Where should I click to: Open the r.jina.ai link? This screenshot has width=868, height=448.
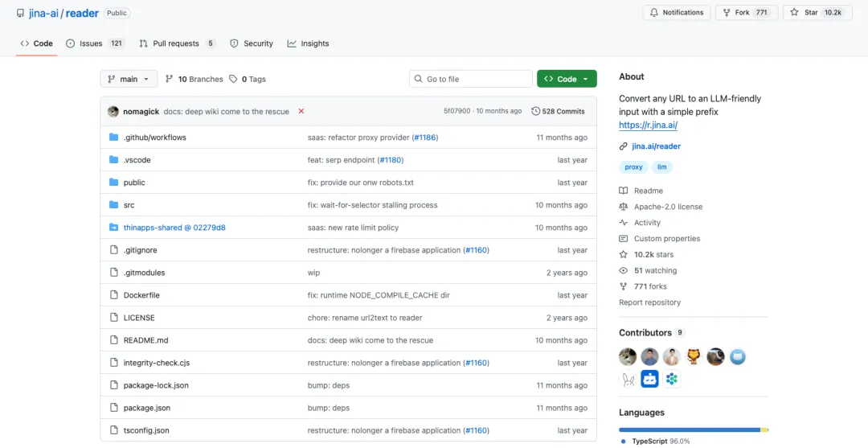pyautogui.click(x=648, y=125)
